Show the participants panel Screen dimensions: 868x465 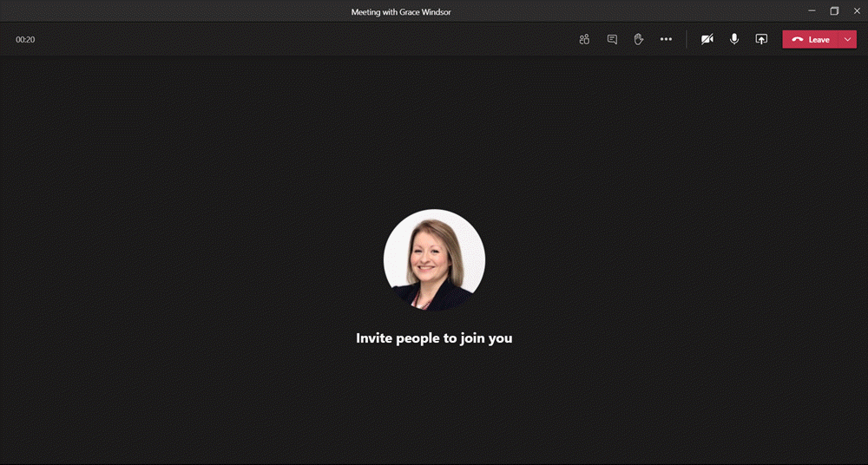[584, 39]
